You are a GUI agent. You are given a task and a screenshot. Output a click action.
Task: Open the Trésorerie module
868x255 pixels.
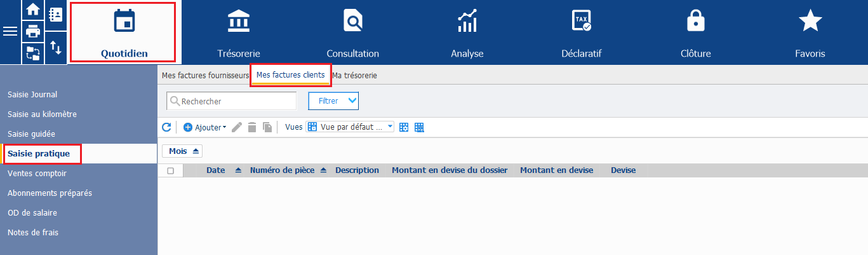(x=239, y=32)
